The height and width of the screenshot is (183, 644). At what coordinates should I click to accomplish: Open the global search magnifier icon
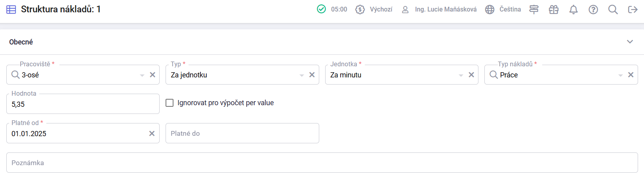tap(613, 10)
